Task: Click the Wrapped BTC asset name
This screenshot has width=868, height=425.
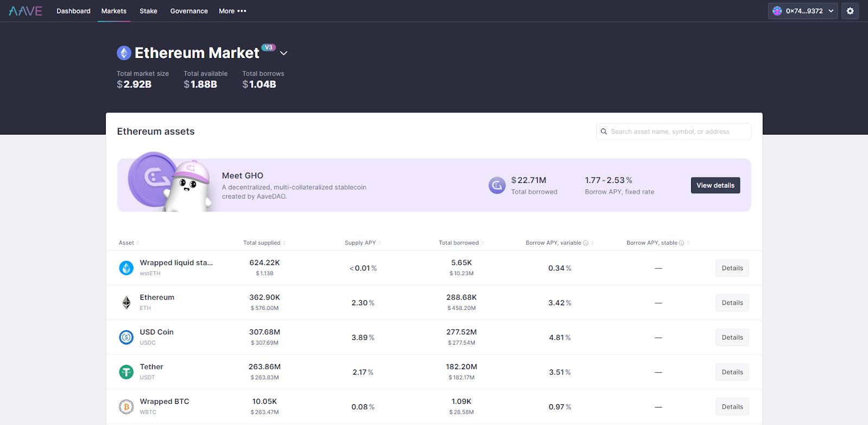Action: point(164,401)
